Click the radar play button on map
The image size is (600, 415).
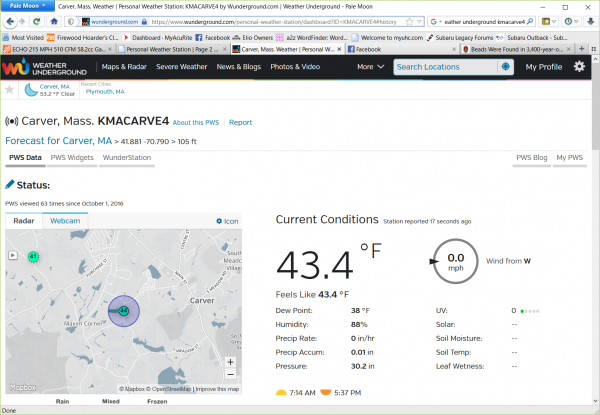13,255
